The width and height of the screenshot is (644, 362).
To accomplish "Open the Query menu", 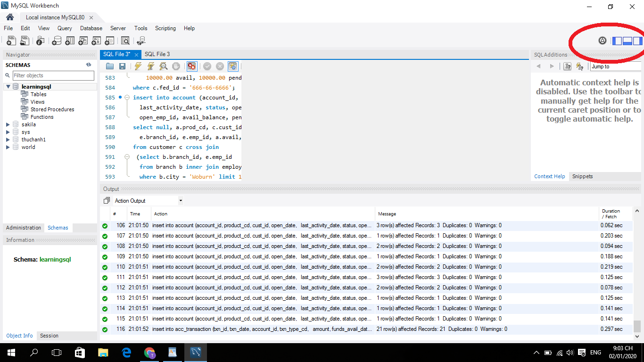I will pos(65,28).
